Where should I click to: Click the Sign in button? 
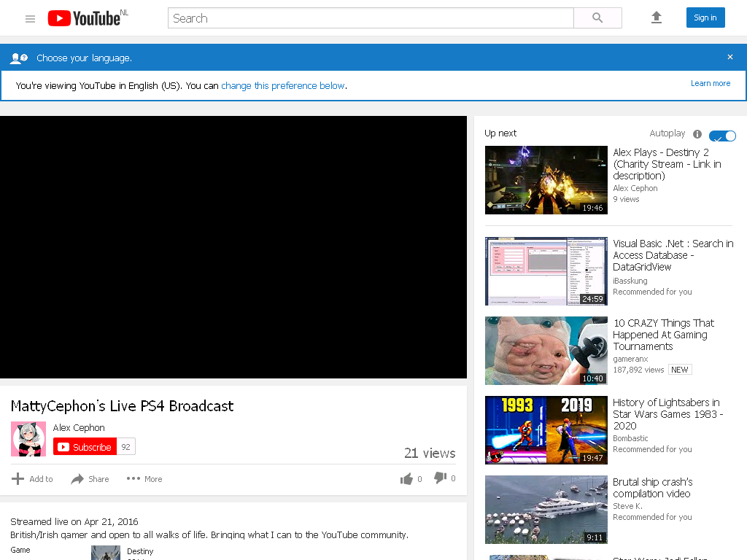(x=705, y=17)
